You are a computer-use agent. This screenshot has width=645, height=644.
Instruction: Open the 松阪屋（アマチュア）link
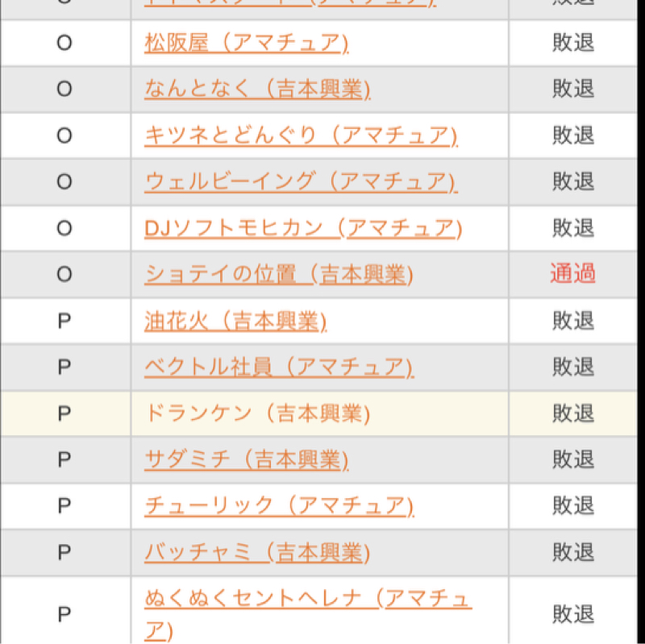coord(247,43)
